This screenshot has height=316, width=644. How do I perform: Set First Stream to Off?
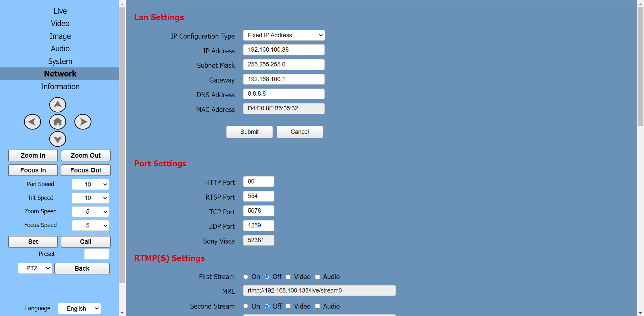coord(267,277)
